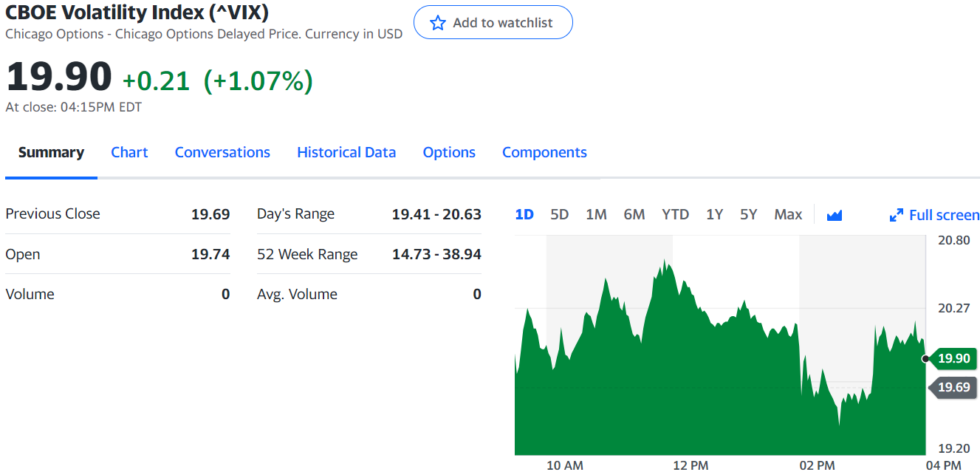The width and height of the screenshot is (980, 472).
Task: Click the CBOE Volatility Index (^VIX) title
Action: (137, 12)
